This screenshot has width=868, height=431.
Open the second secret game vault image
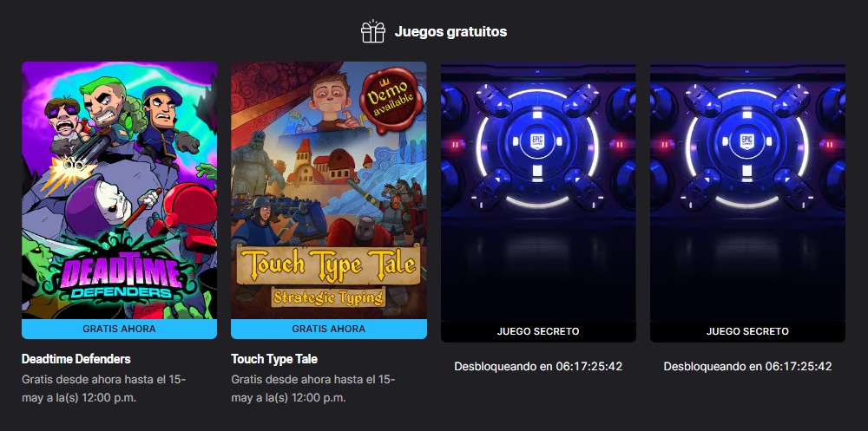pyautogui.click(x=747, y=192)
